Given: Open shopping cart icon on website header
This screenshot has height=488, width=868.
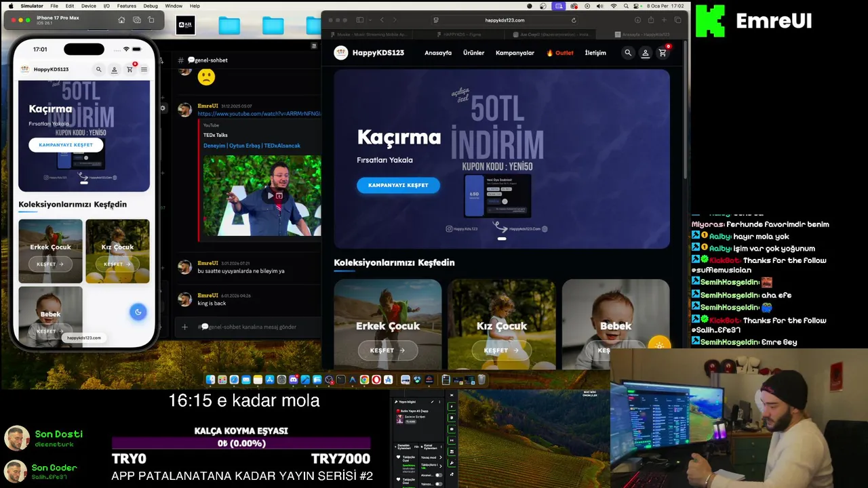Looking at the screenshot, I should (x=663, y=53).
